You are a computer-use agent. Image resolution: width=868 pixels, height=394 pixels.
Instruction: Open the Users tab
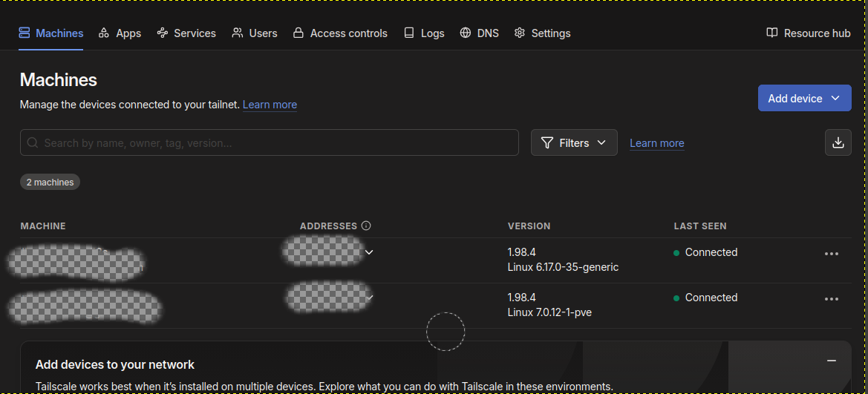coord(255,33)
